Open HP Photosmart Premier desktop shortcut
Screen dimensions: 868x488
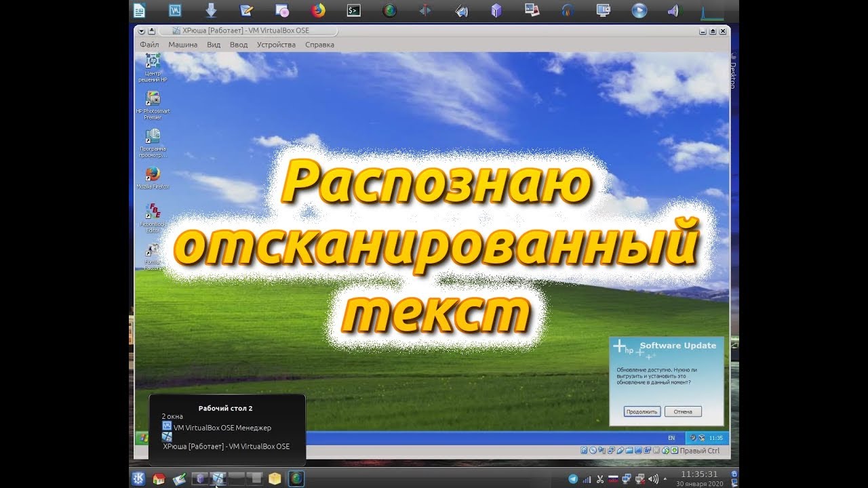click(153, 105)
